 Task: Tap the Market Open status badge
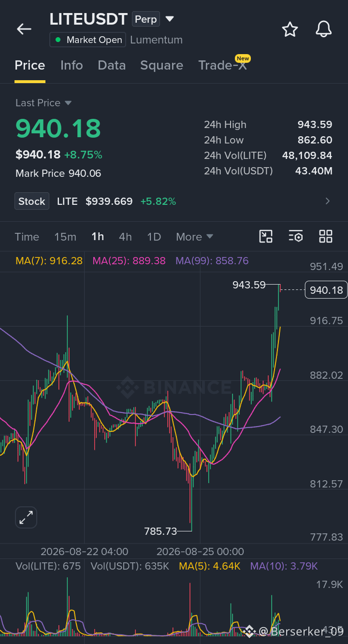pyautogui.click(x=87, y=40)
